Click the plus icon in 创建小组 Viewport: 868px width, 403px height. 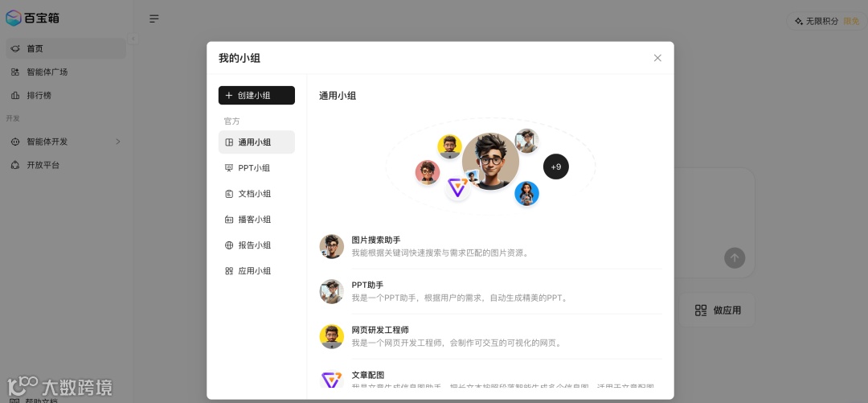click(228, 96)
